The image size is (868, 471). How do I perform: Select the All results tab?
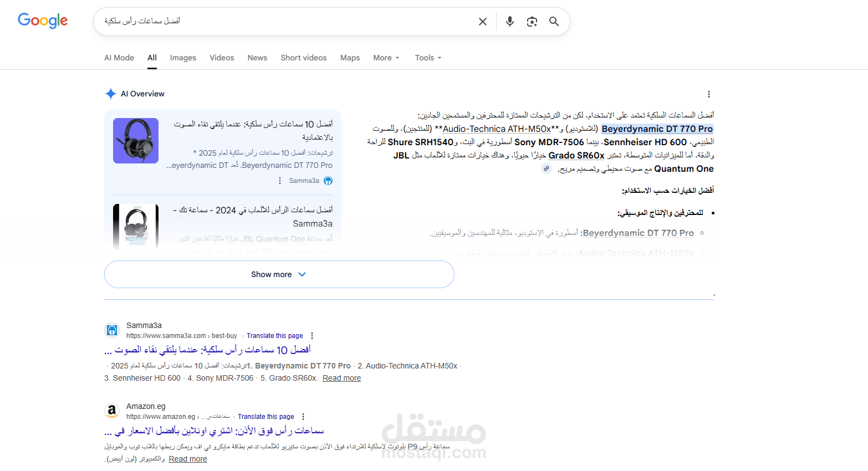(152, 58)
